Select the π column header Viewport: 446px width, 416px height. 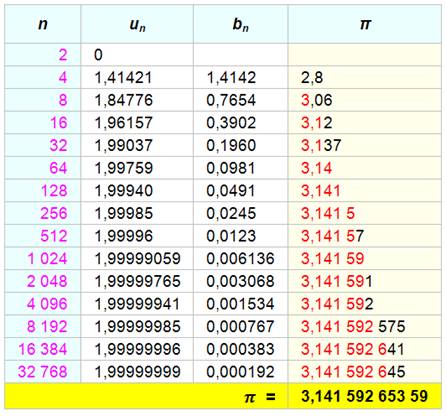(365, 24)
